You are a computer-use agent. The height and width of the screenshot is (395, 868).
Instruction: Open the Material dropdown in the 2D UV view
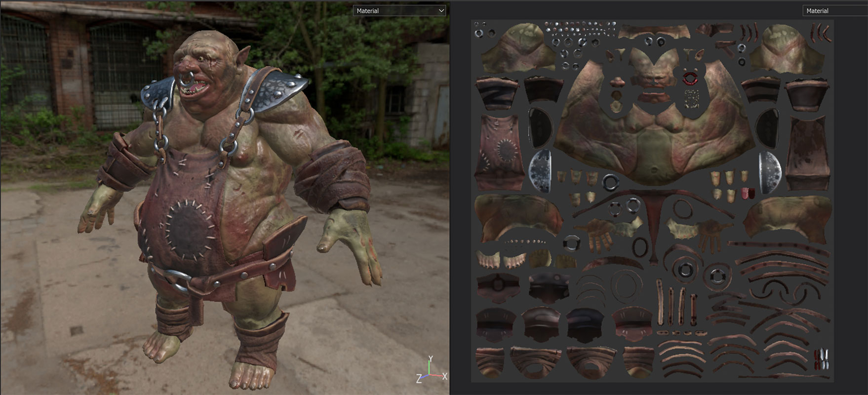pyautogui.click(x=835, y=10)
